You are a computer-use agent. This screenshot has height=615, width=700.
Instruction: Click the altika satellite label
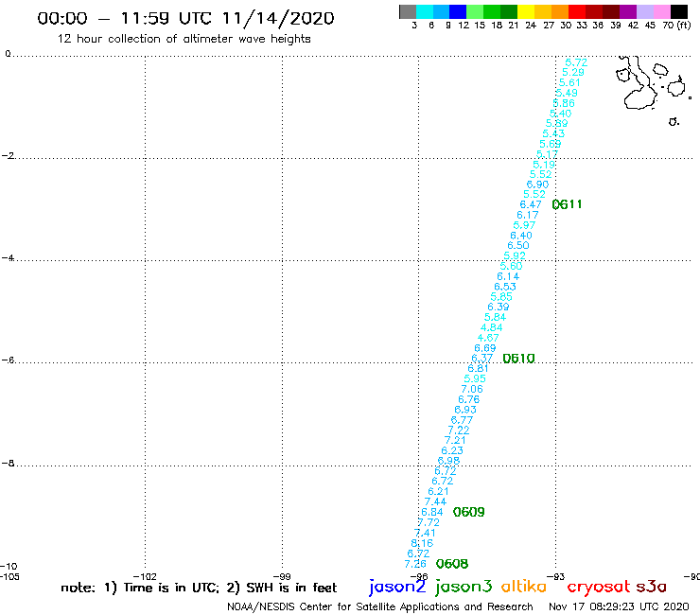(x=524, y=587)
